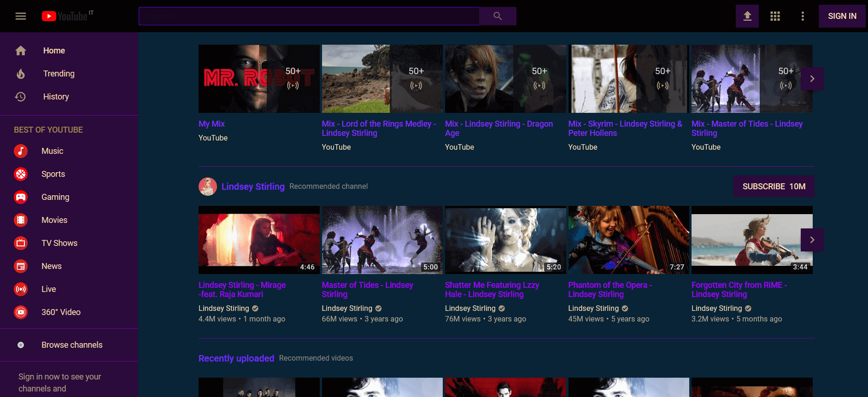This screenshot has width=868, height=397.
Task: Click the Sports ball icon
Action: coord(21,174)
